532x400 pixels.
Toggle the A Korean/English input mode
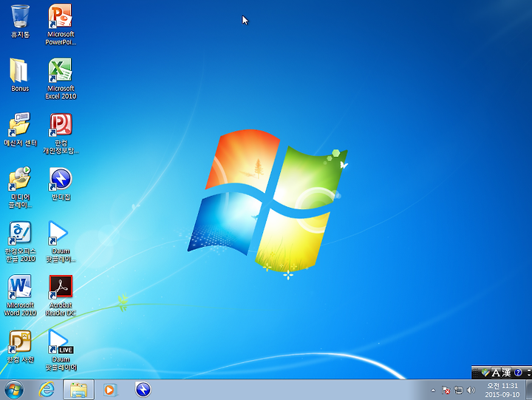coord(496,373)
